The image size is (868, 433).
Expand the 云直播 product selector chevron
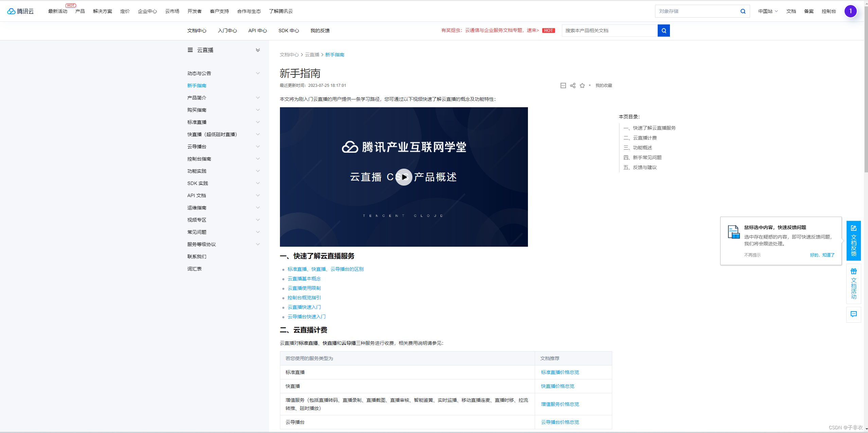coord(258,50)
